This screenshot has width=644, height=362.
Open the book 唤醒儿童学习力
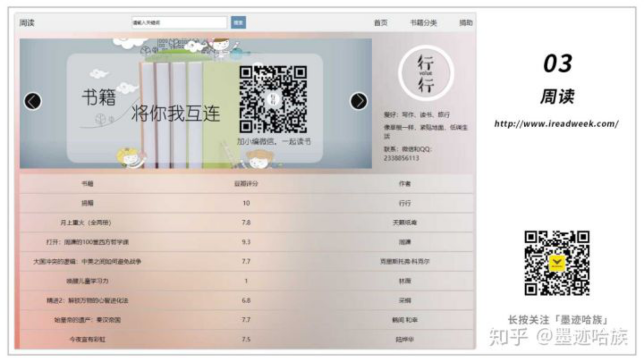coord(87,281)
